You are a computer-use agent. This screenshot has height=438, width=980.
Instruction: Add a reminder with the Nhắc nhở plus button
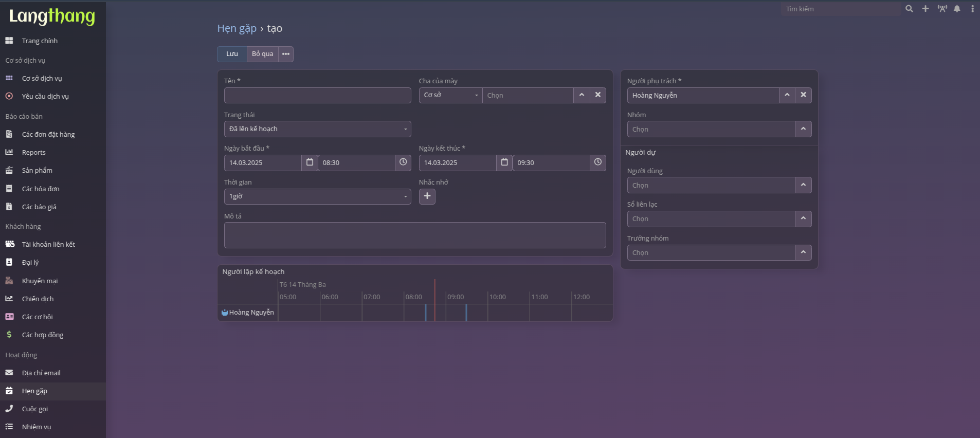point(427,196)
